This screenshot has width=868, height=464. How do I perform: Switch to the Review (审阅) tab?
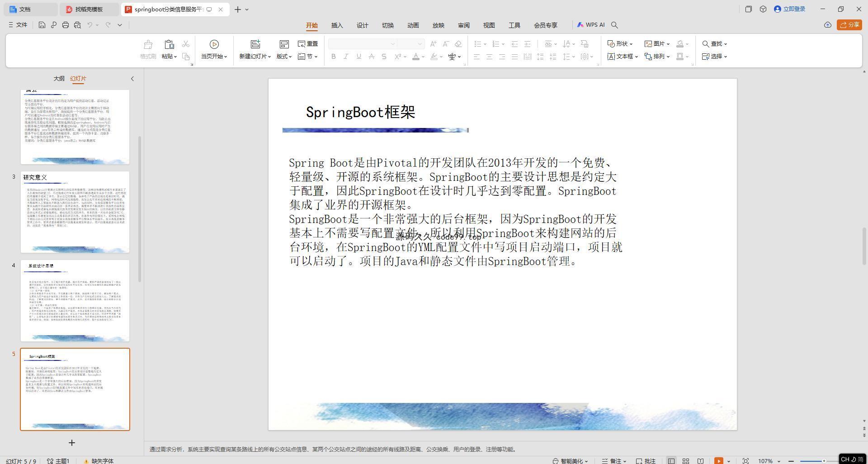click(464, 25)
